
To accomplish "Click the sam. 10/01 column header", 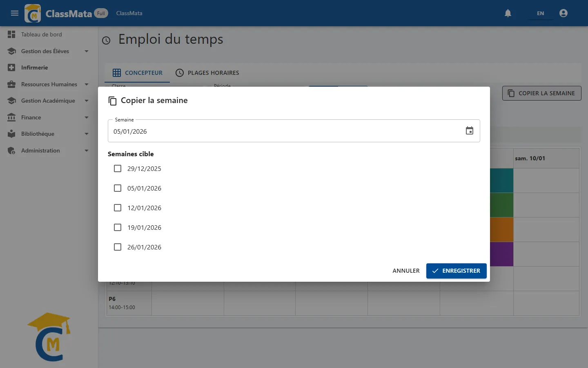I will click(x=546, y=158).
